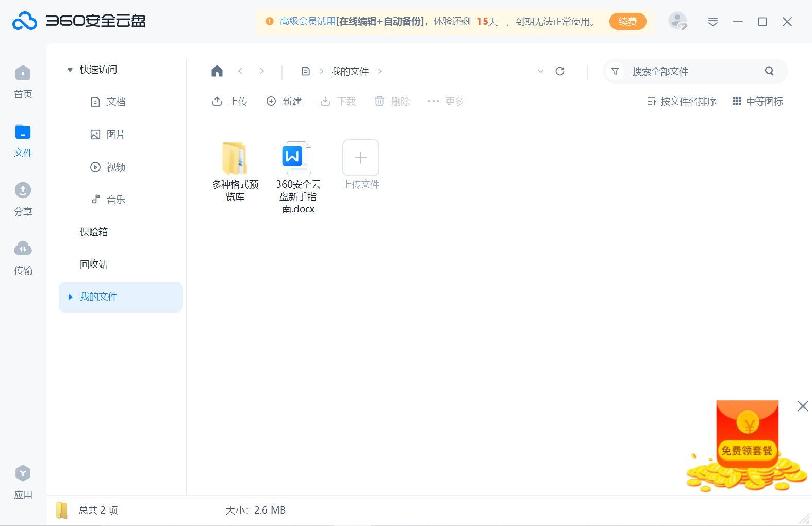812x526 pixels.
Task: Expand the address path history dropdown
Action: coord(541,71)
